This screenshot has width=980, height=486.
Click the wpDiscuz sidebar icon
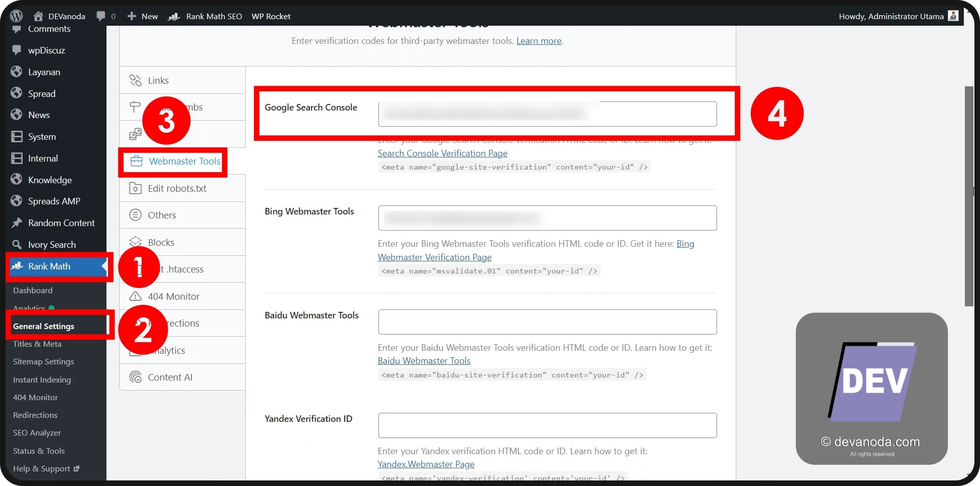[x=17, y=50]
